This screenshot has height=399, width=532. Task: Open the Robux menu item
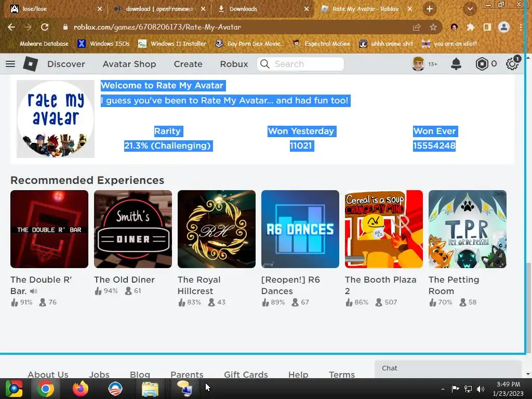(234, 64)
